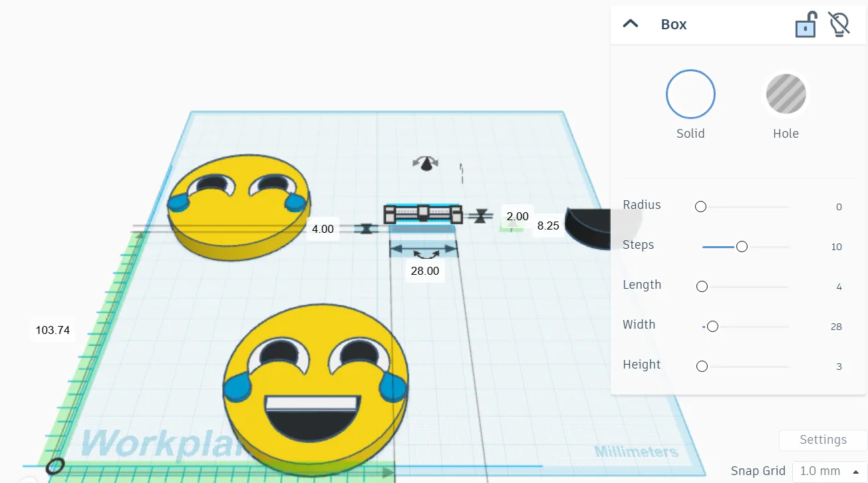Open the Settings panel
This screenshot has width=868, height=483.
point(821,440)
